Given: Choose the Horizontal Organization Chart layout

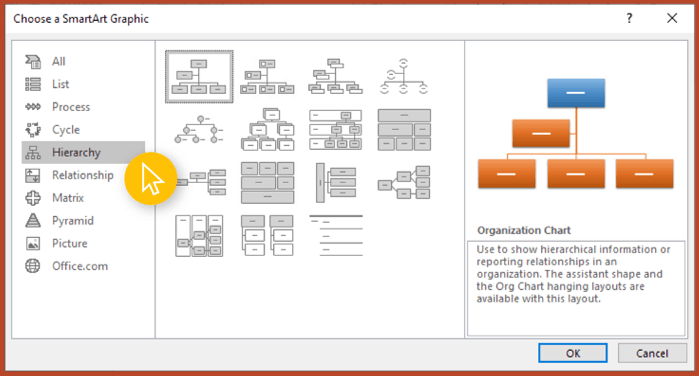Looking at the screenshot, I should click(x=200, y=182).
